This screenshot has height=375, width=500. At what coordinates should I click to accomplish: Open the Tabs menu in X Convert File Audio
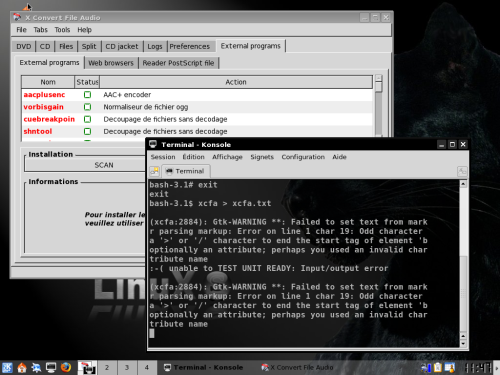tap(40, 30)
